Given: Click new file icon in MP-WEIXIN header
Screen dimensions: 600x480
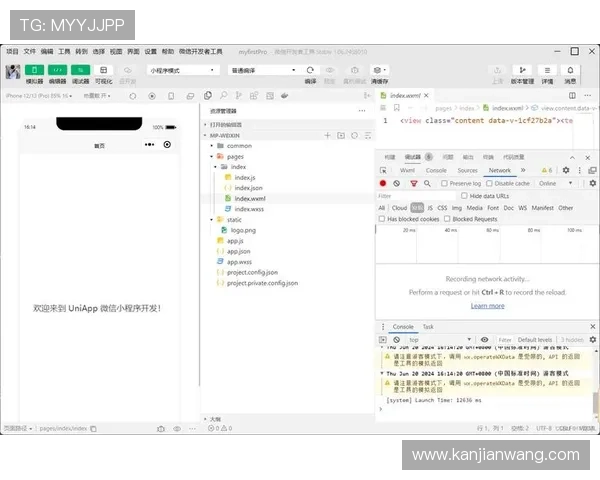Looking at the screenshot, I should point(327,135).
